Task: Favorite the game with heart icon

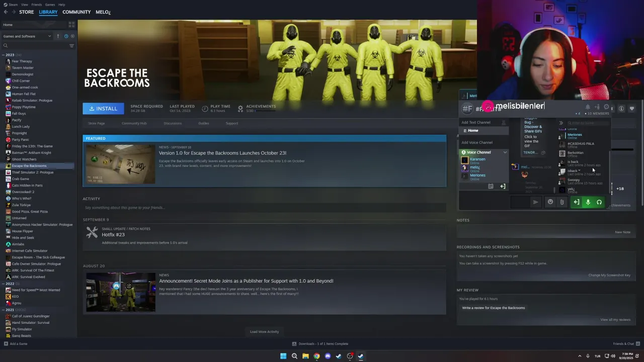Action: pos(632,109)
